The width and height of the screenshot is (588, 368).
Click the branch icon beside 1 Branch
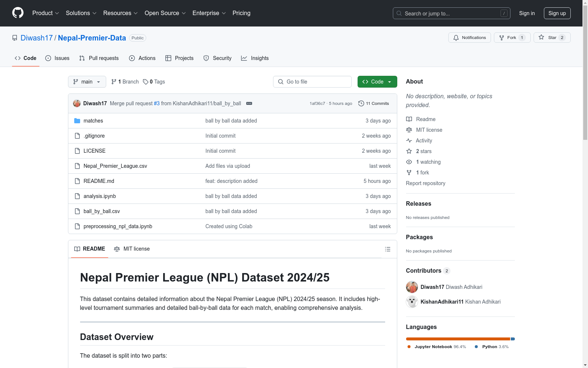click(x=114, y=82)
